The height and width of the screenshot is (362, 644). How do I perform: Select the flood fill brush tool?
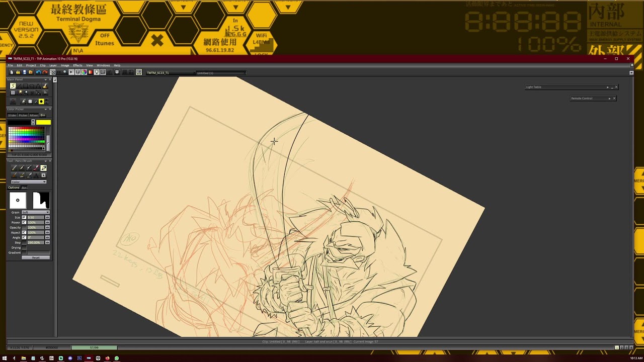(x=45, y=86)
